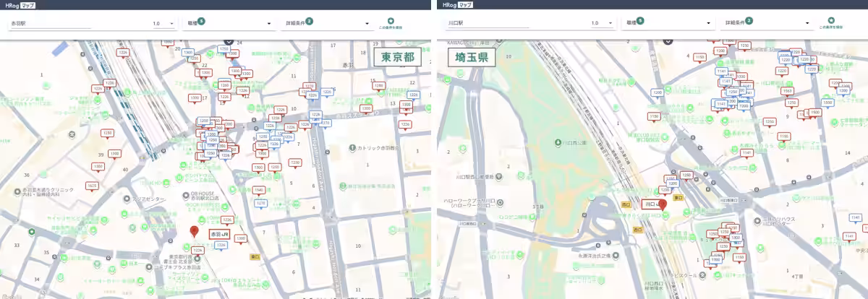Select the 1540 wage marker on the Akabane map

(x=259, y=190)
